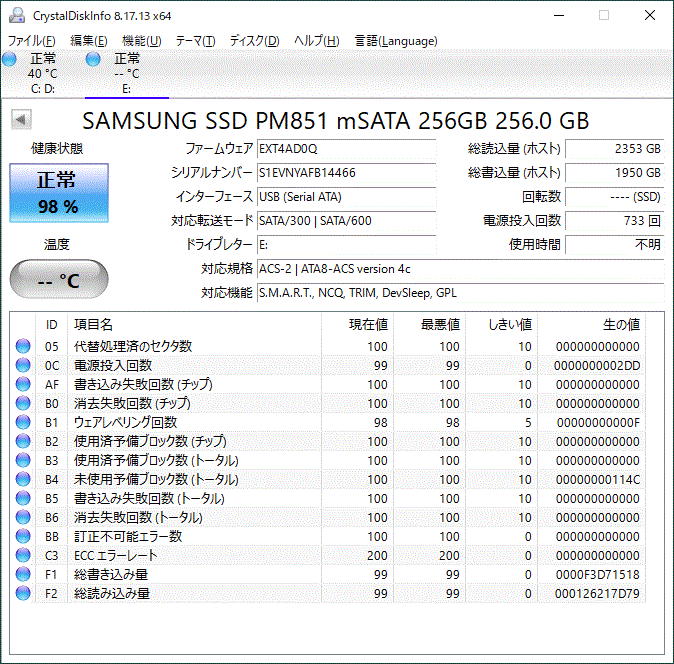The image size is (674, 664).
Task: Open the テーマ(T) menu
Action: pos(195,41)
